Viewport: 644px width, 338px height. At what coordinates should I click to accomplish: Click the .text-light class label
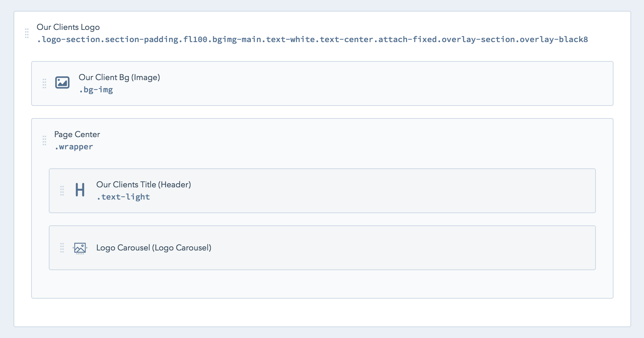pyautogui.click(x=123, y=197)
